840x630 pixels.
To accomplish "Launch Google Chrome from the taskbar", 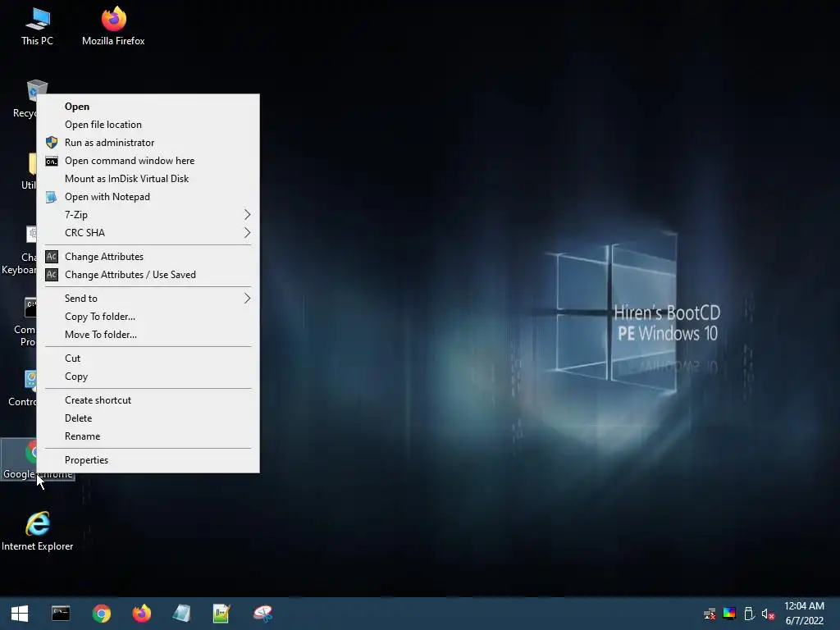I will point(101,614).
